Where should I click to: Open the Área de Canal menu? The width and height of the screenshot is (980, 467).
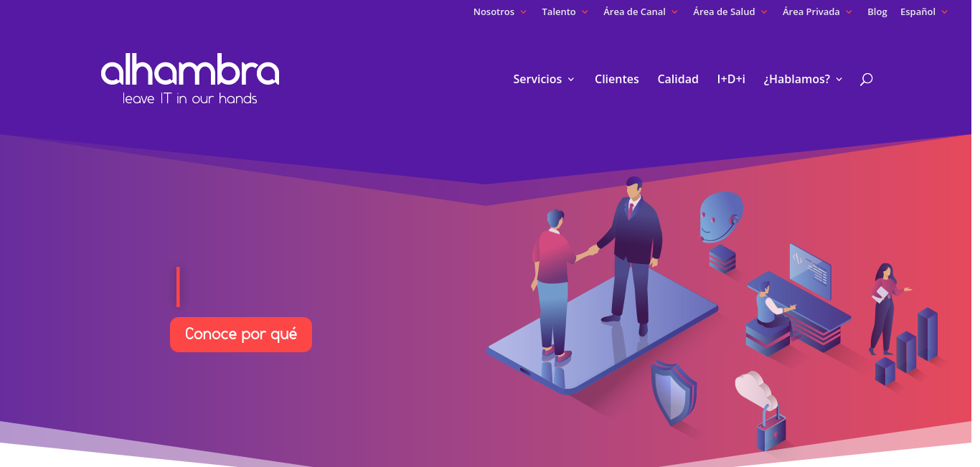(x=641, y=11)
